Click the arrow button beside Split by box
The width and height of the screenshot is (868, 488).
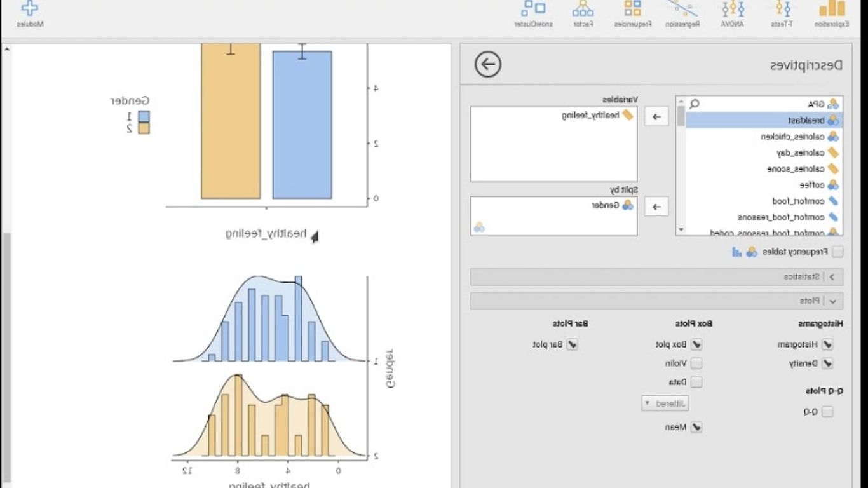(656, 207)
